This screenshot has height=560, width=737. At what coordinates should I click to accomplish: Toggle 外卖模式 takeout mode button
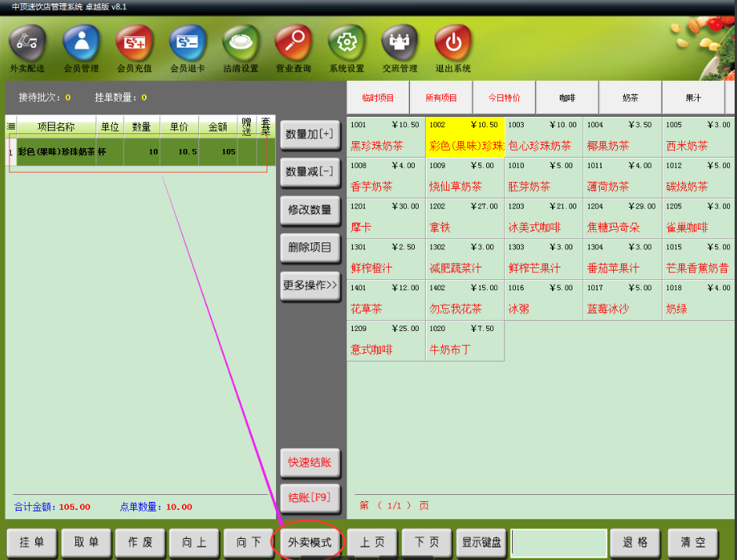[x=310, y=543]
